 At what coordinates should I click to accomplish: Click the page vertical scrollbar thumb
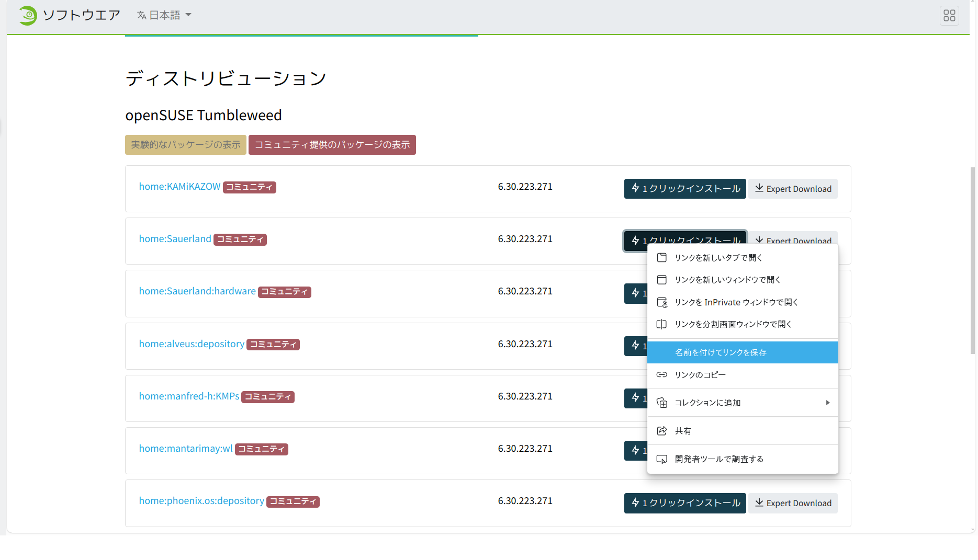(x=973, y=260)
